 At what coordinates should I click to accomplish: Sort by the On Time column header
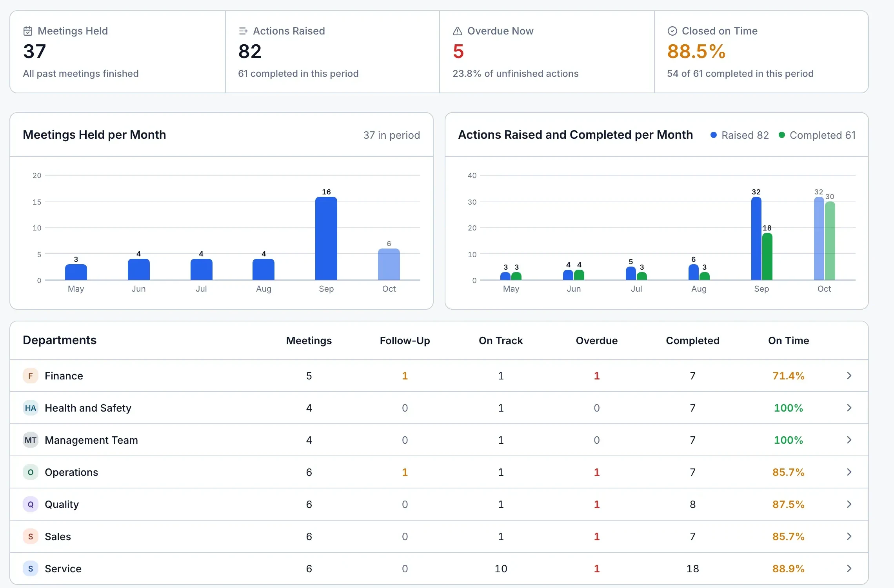click(x=789, y=340)
